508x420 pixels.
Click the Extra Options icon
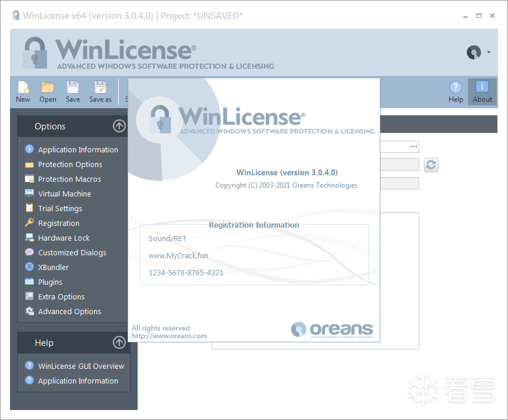29,296
